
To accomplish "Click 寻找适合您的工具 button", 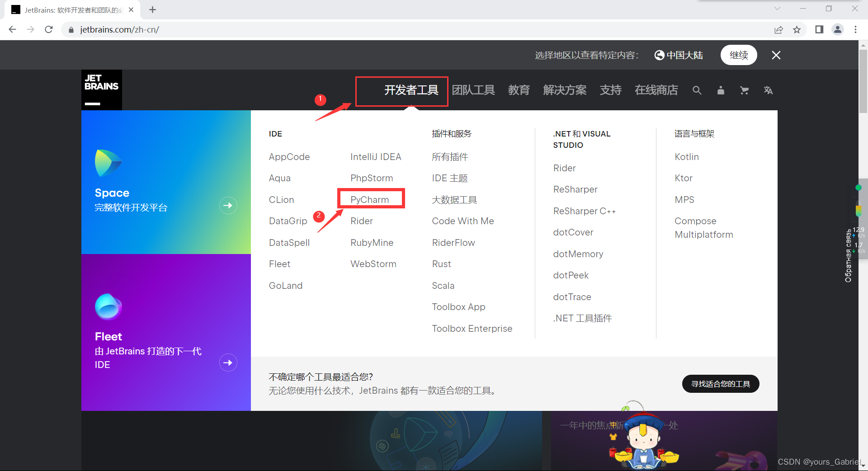I will point(721,384).
